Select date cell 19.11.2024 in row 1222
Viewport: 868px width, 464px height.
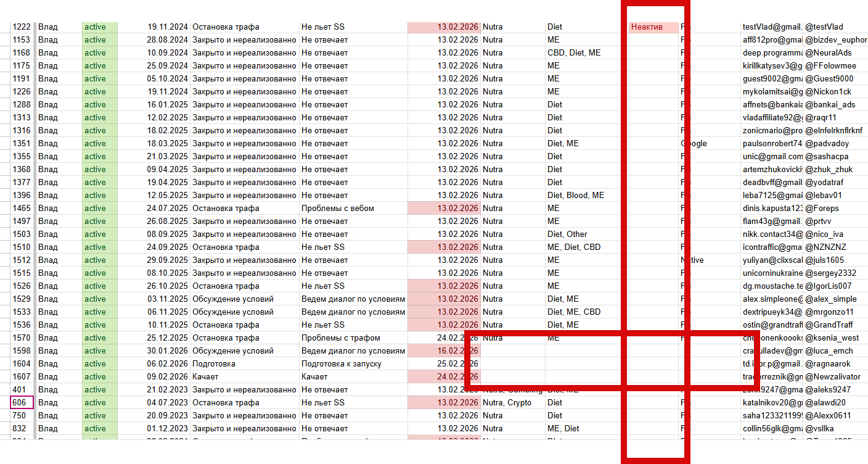pos(154,27)
